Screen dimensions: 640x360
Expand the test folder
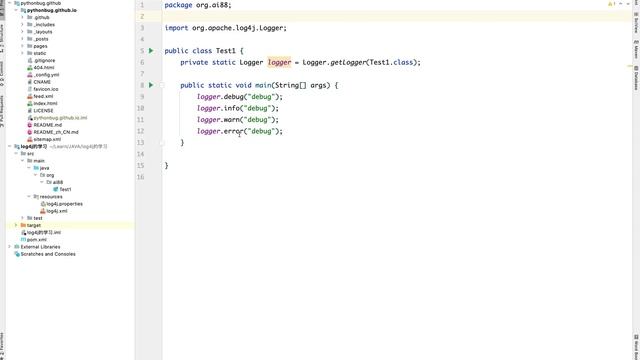coord(22,218)
